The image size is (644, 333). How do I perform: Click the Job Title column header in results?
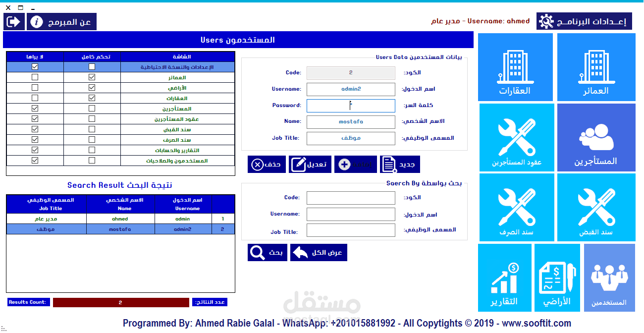47,204
